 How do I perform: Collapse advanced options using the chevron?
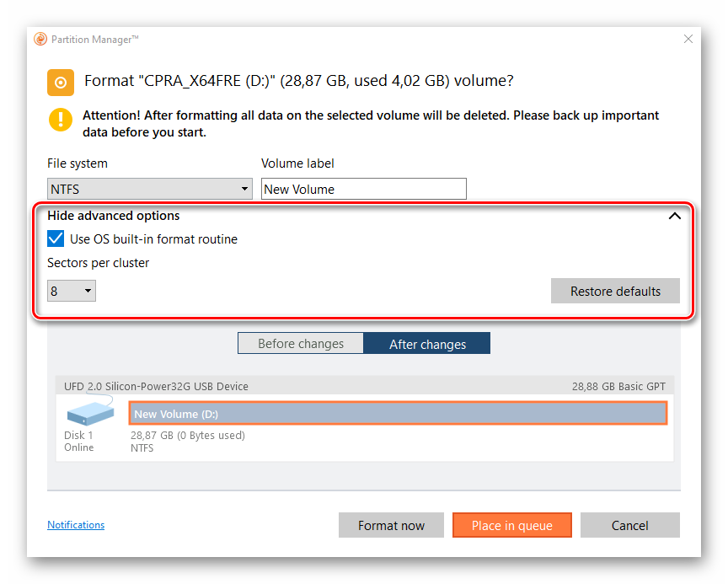click(674, 216)
